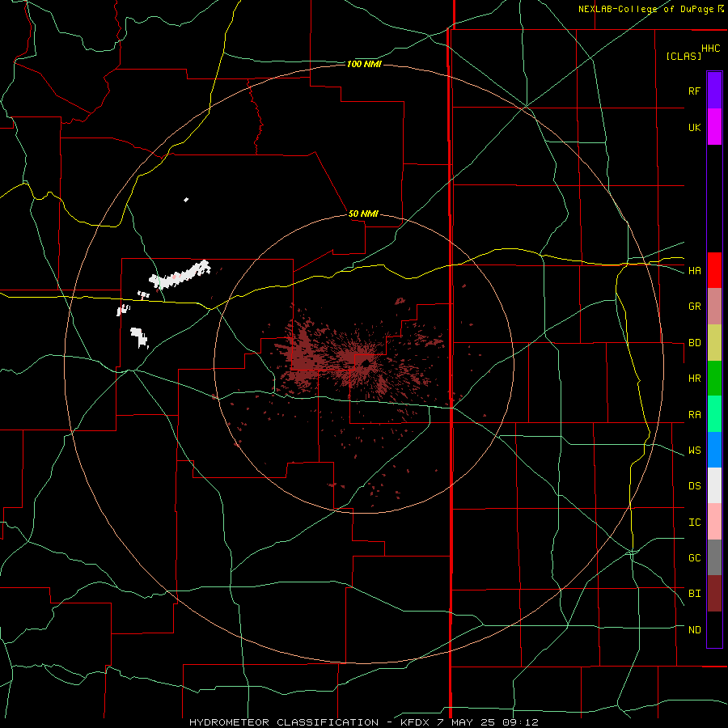Click the GC legend label
The width and height of the screenshot is (728, 728).
(694, 558)
